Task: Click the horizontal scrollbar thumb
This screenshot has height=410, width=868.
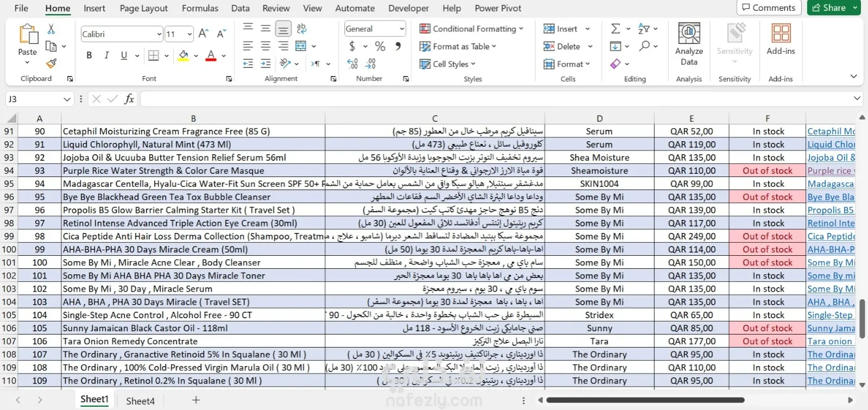Action: point(645,400)
